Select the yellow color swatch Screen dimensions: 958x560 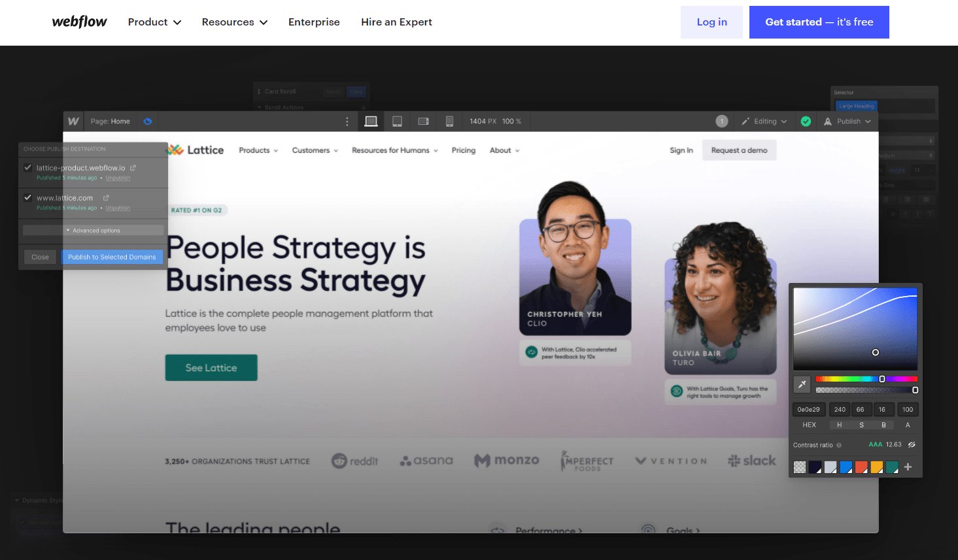tap(877, 467)
